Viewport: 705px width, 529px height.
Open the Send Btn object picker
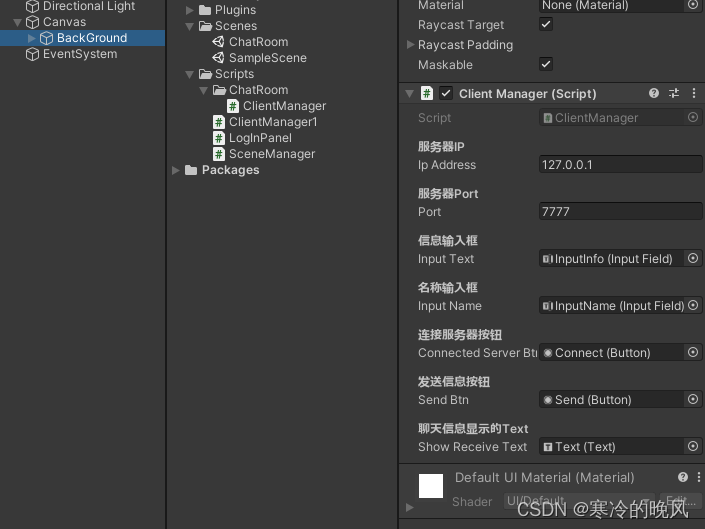click(x=693, y=399)
